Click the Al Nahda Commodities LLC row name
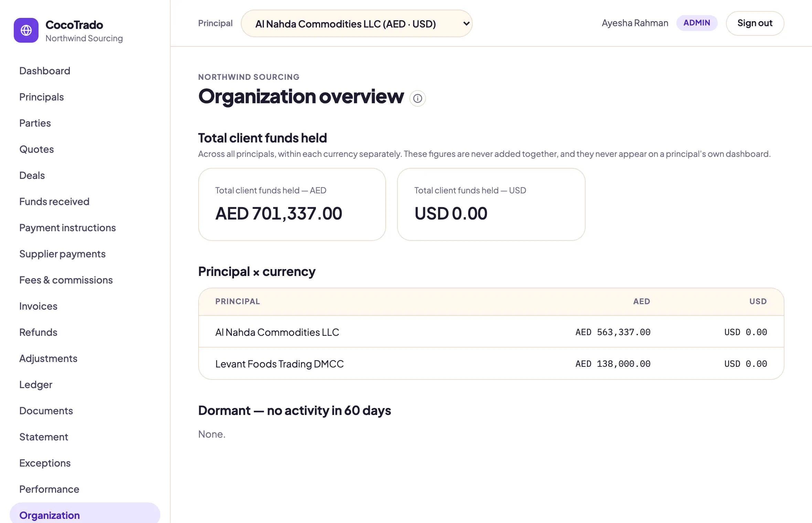The image size is (812, 523). (277, 332)
